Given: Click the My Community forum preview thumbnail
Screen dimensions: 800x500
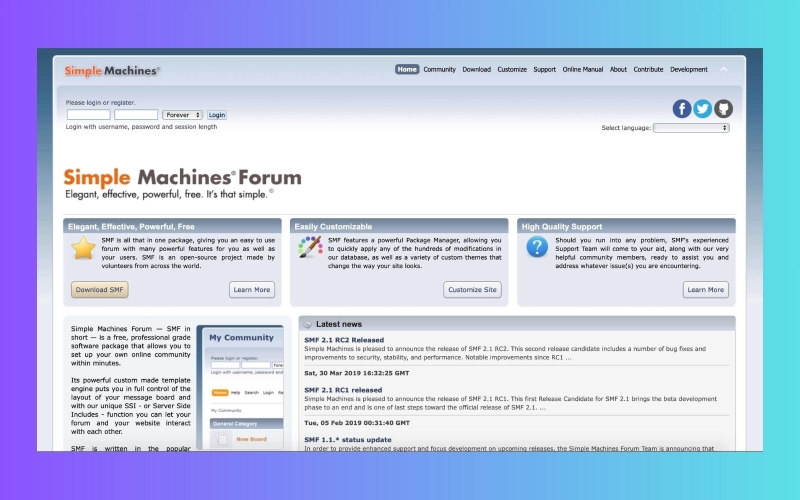Looking at the screenshot, I should click(240, 388).
